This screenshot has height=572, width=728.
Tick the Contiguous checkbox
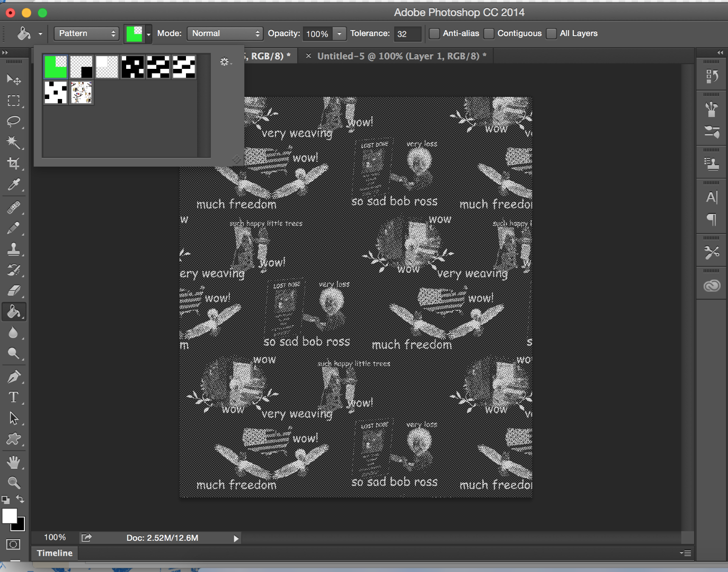coord(489,33)
